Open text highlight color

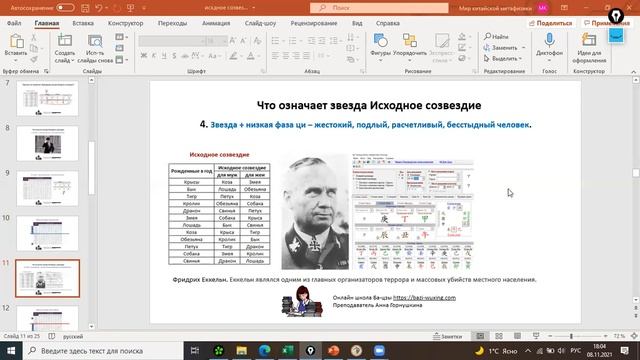[233, 56]
